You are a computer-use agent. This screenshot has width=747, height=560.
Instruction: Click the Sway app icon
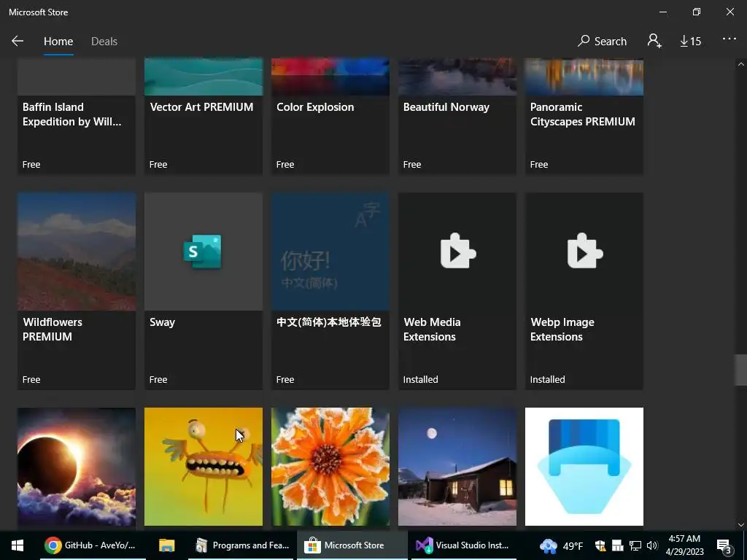pyautogui.click(x=203, y=252)
